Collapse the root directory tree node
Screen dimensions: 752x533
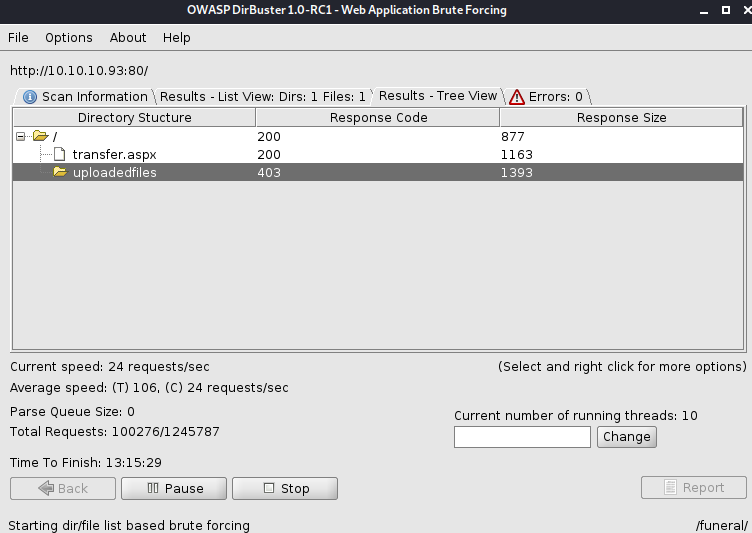point(21,136)
